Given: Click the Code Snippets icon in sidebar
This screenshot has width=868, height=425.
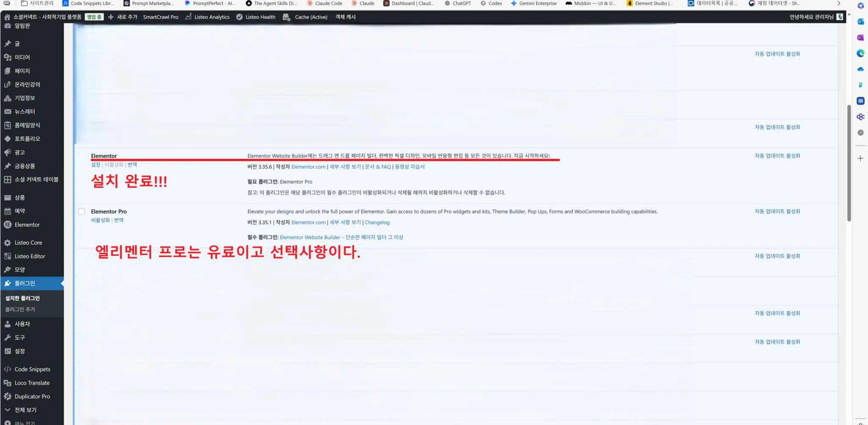Looking at the screenshot, I should coord(7,369).
